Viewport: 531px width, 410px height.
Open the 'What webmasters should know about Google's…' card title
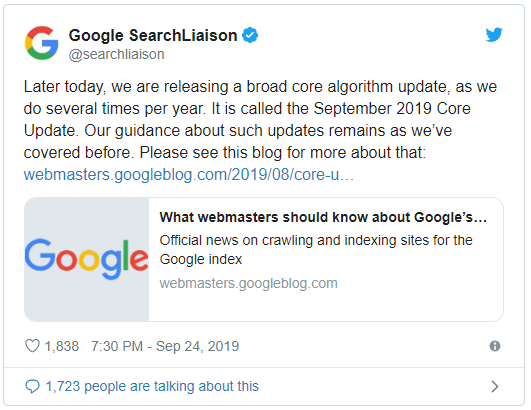coord(323,217)
